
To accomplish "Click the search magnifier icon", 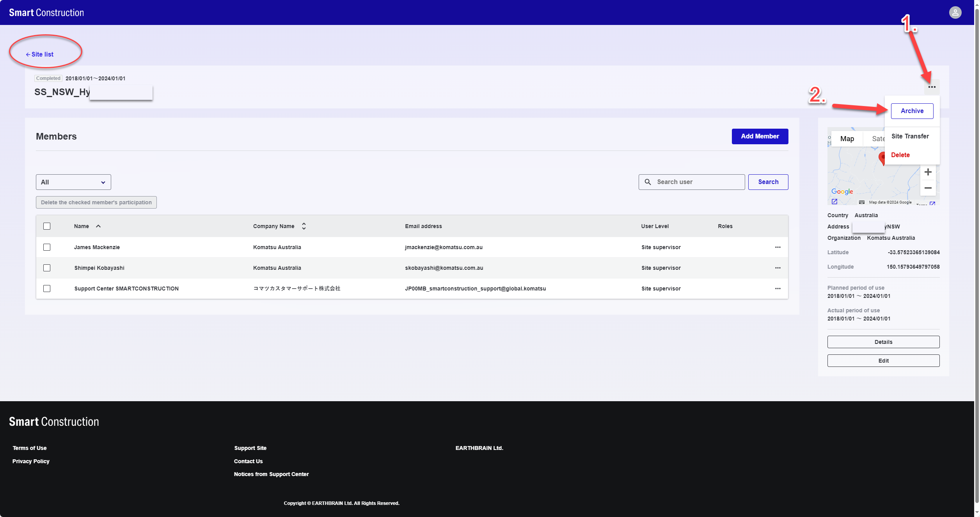I will (x=648, y=182).
